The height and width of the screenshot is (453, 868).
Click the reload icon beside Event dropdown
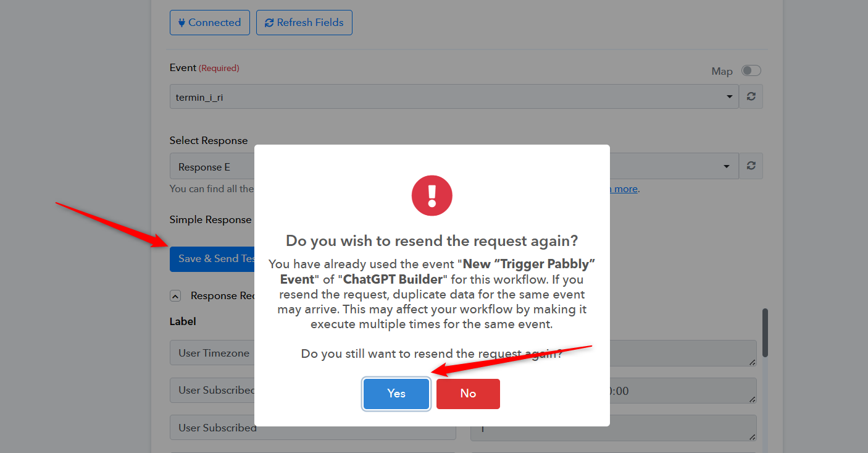pos(751,97)
